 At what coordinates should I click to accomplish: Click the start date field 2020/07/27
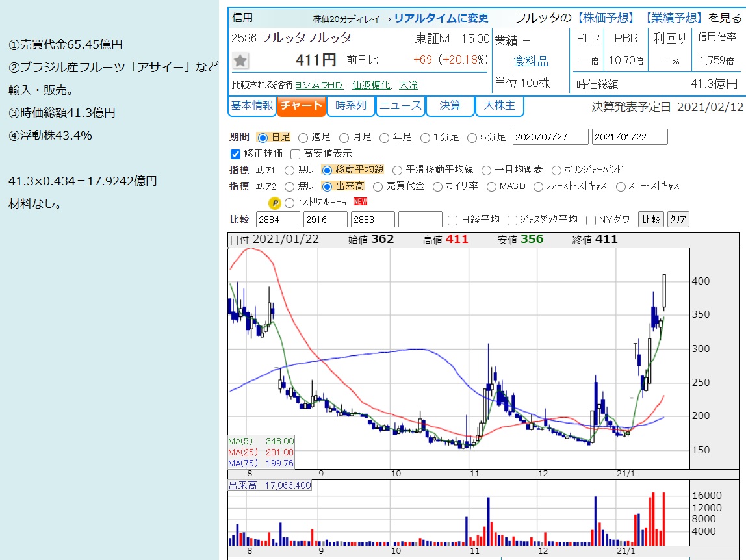550,137
